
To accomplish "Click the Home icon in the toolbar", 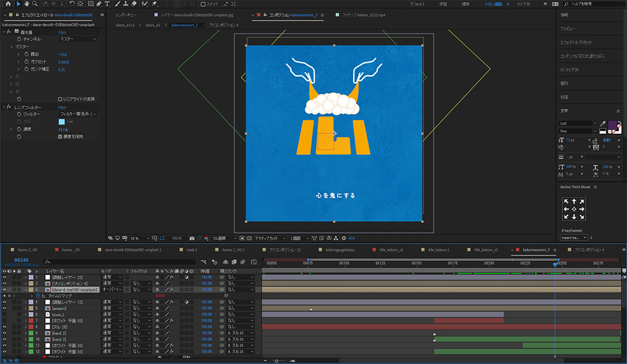I will (x=7, y=4).
